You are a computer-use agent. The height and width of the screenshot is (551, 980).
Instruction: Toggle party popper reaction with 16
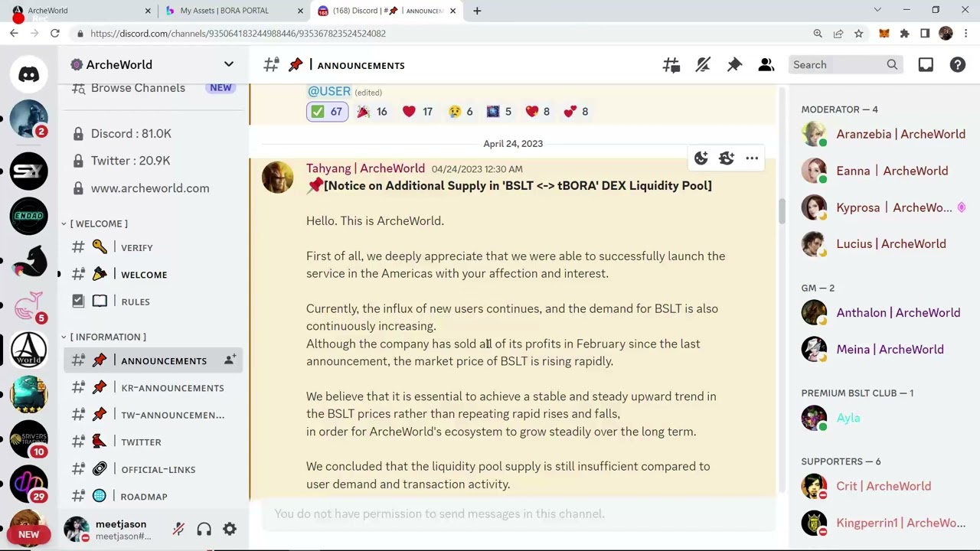(x=372, y=112)
